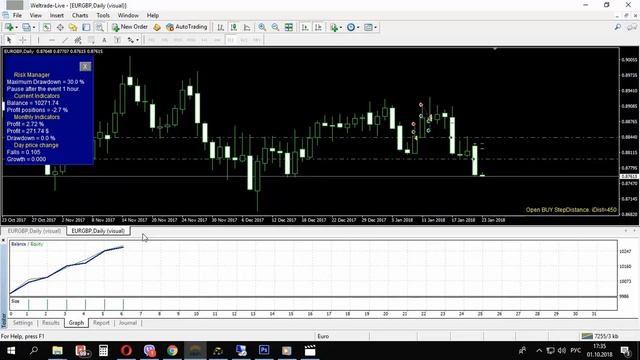Close the Tester panel
This screenshot has width=640, height=360.
3,240
